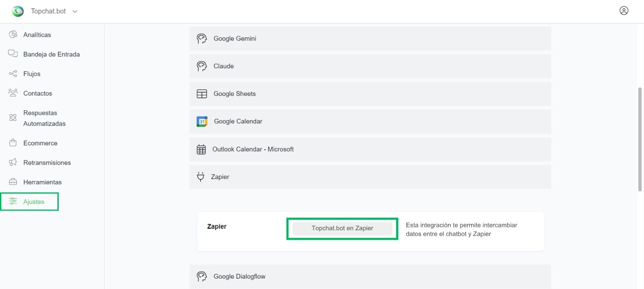Expand the Google Calendar integration row

pyautogui.click(x=370, y=121)
